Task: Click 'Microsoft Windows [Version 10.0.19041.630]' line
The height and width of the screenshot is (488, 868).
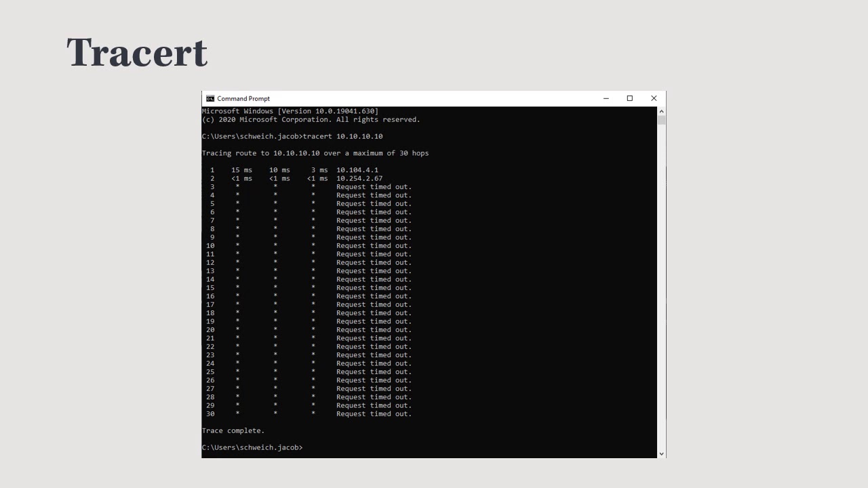Action: coord(290,111)
